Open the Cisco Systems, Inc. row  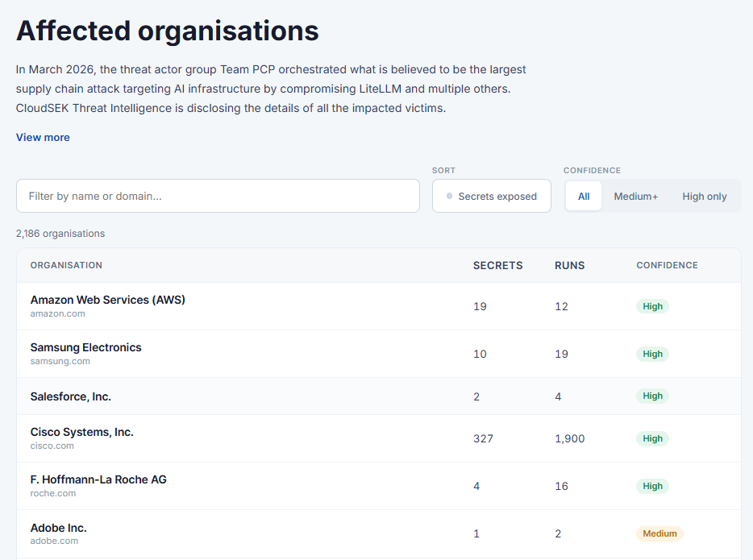click(x=379, y=438)
